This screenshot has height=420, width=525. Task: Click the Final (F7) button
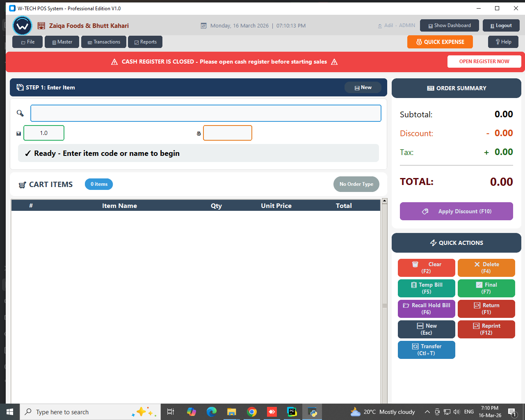486,288
